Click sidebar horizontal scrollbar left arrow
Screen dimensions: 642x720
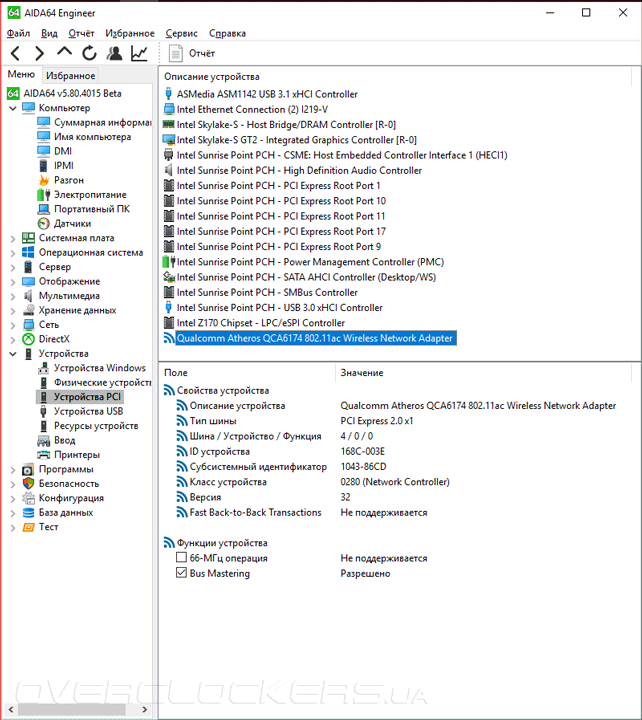coord(11,709)
